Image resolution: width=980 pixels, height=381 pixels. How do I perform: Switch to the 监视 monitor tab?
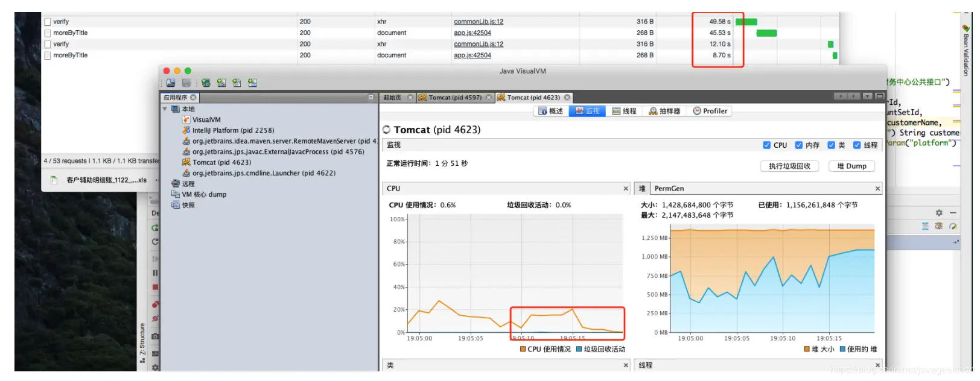point(587,111)
